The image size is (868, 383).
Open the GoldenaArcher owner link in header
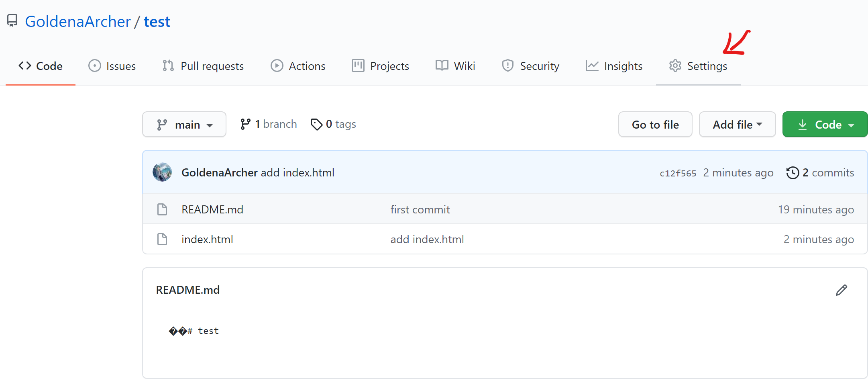point(78,22)
